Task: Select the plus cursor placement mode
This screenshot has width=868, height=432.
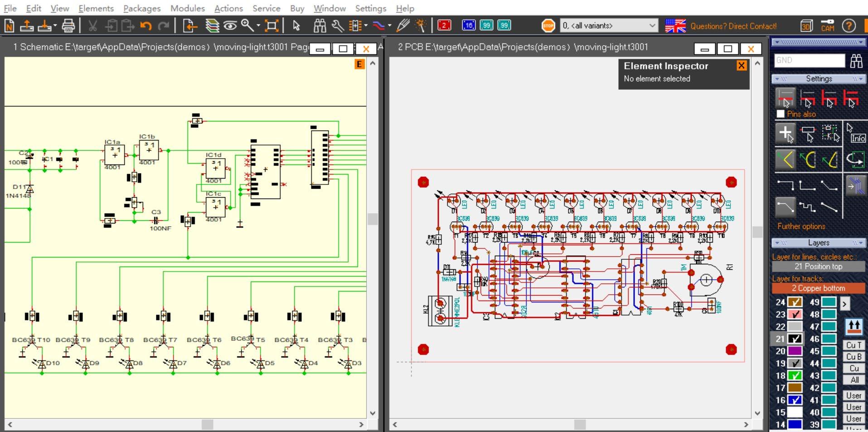Action: 785,133
